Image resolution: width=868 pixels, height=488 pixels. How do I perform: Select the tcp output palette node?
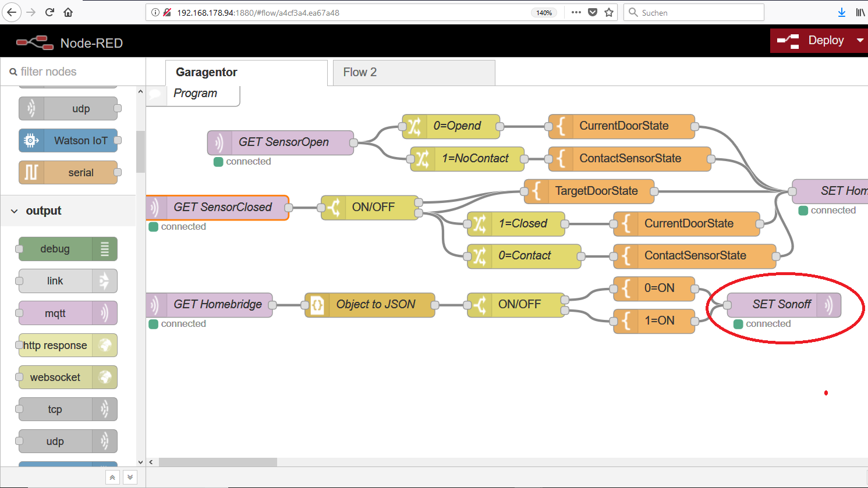tap(68, 409)
